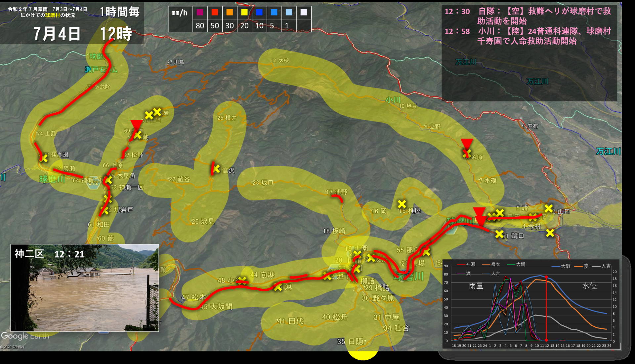Click the white legend swatch at far right

coord(304,13)
